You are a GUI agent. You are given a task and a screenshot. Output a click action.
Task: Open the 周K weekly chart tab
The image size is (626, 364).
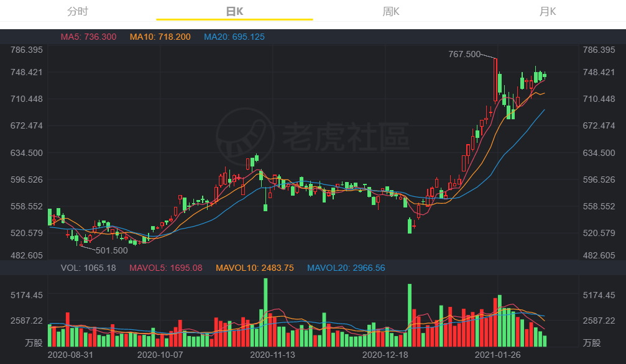click(x=391, y=11)
